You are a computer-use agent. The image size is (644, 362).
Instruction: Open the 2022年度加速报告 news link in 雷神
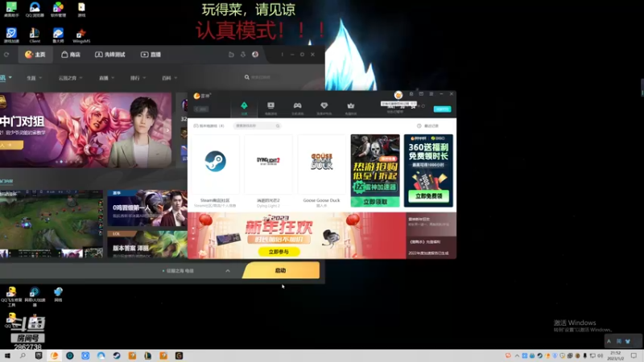(428, 253)
